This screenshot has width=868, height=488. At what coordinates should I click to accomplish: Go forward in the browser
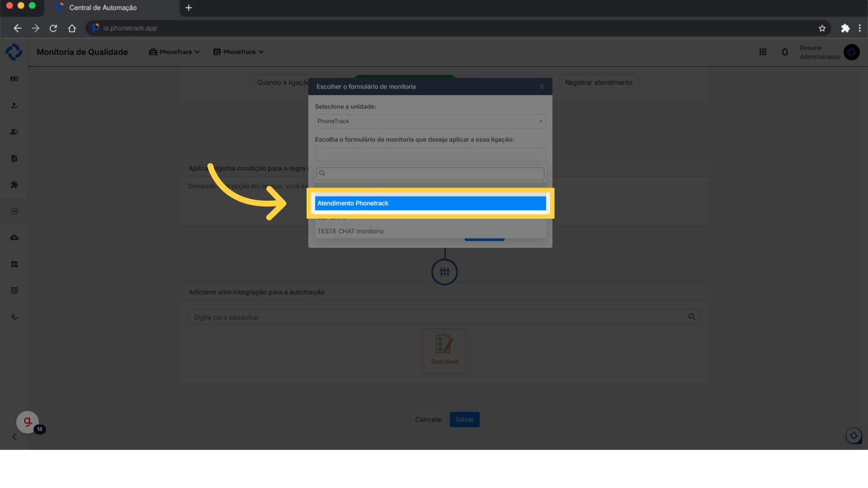coord(35,28)
